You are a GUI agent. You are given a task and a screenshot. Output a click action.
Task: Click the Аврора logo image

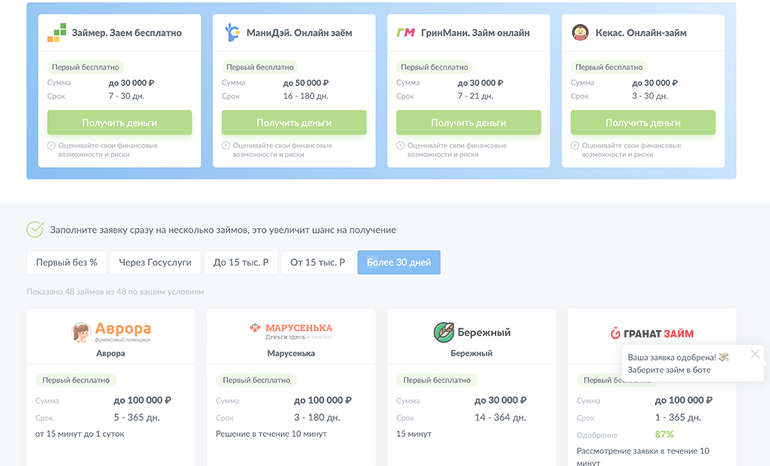click(111, 332)
